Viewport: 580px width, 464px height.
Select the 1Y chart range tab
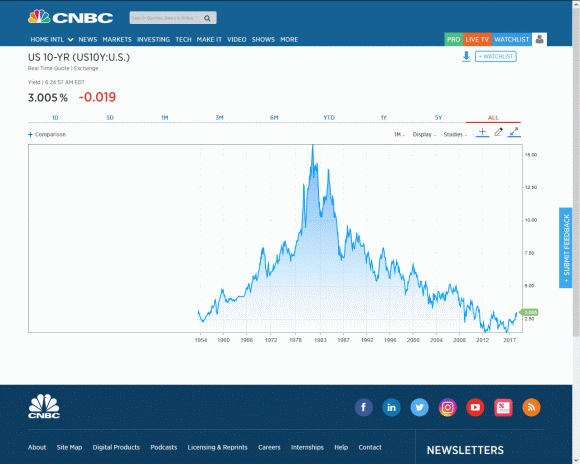(384, 118)
